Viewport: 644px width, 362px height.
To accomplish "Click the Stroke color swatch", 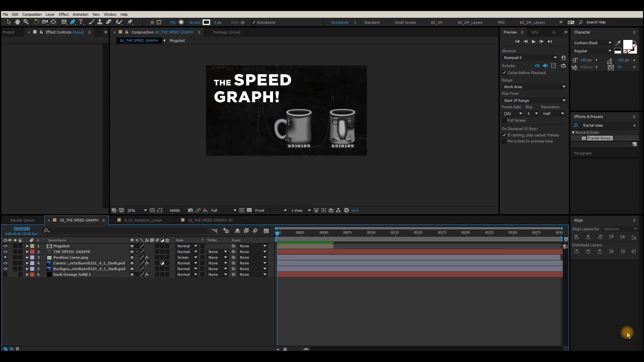I will click(206, 22).
